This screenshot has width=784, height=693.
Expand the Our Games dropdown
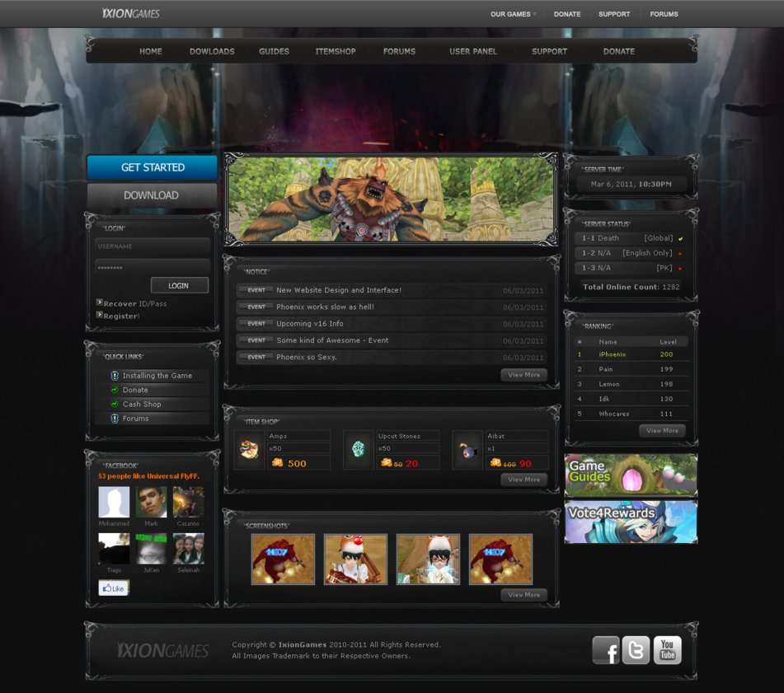click(513, 14)
